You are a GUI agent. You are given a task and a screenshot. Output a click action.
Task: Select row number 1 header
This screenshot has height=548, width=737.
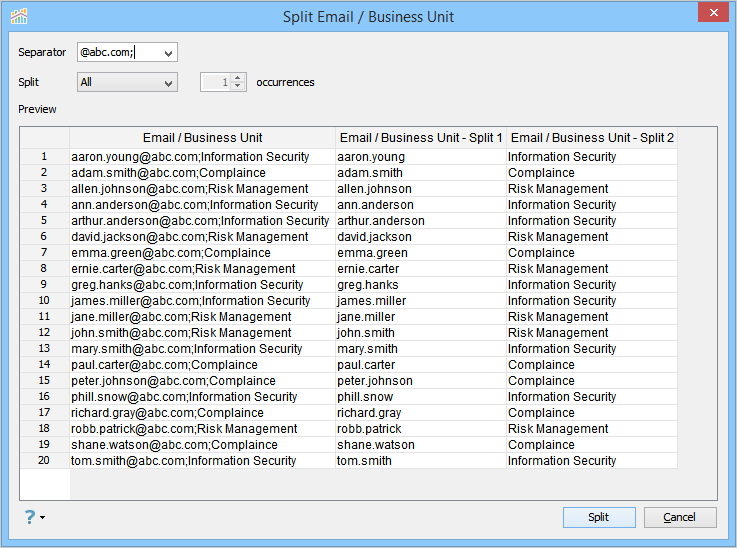[x=44, y=157]
